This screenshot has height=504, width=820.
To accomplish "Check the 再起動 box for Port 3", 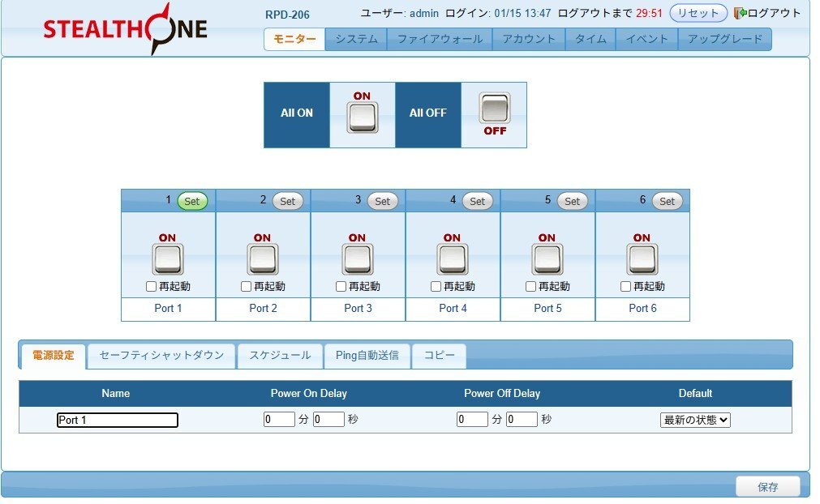I will (x=341, y=286).
